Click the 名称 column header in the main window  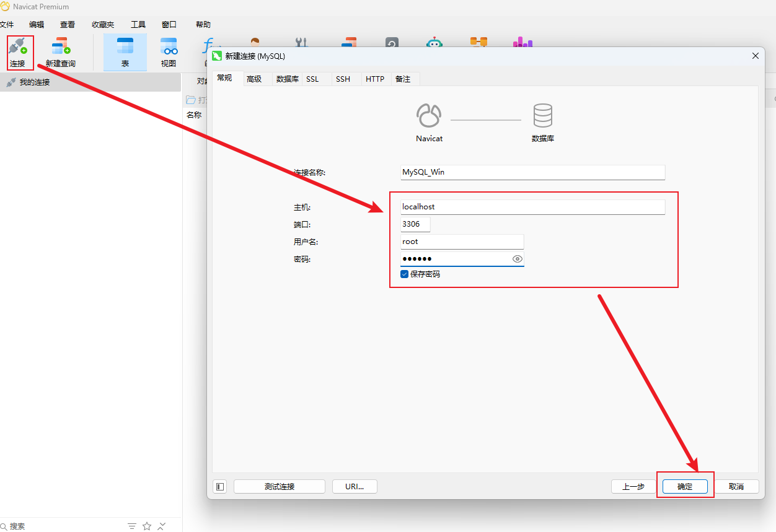coord(194,115)
